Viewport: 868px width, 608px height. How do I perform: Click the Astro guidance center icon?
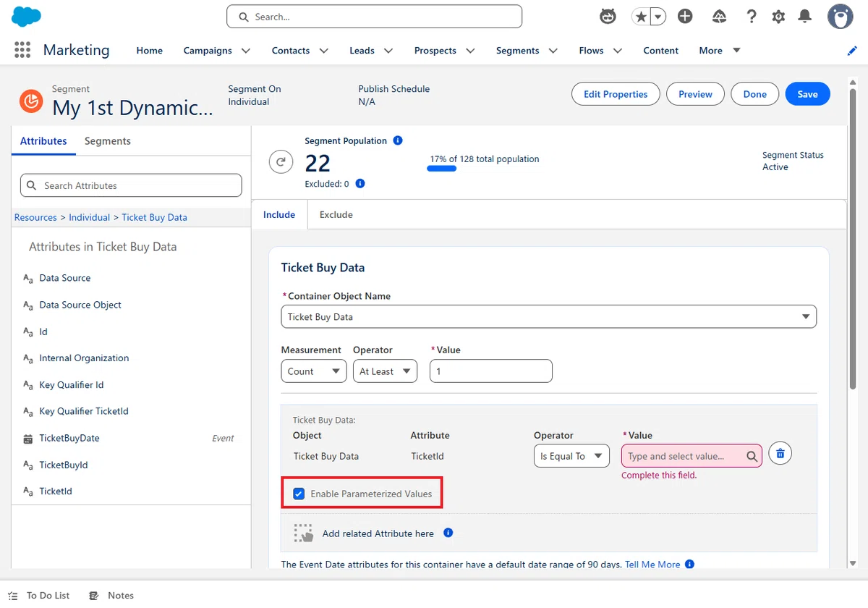point(608,16)
